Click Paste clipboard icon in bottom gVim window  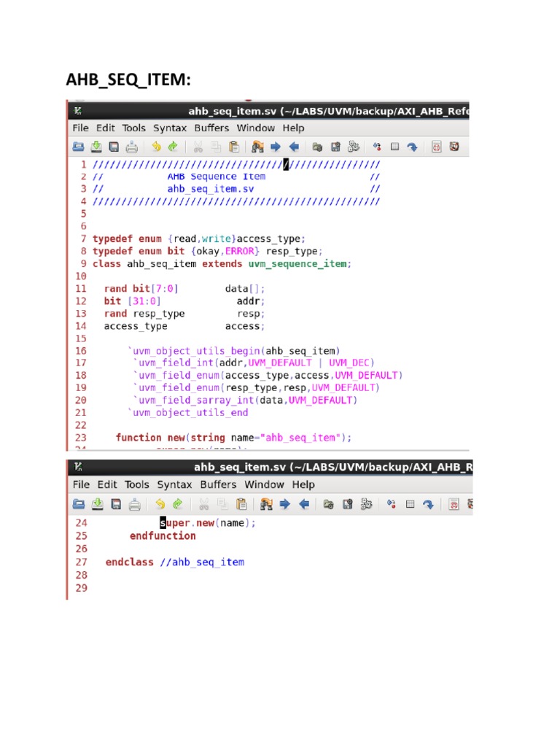click(x=241, y=504)
